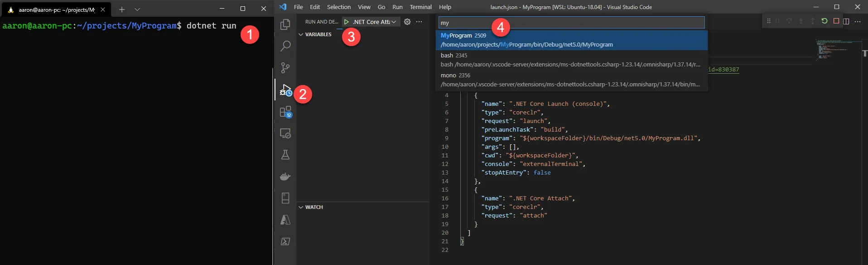
Task: Select the aaron@aaron-pc terminal tab
Action: pyautogui.click(x=57, y=9)
